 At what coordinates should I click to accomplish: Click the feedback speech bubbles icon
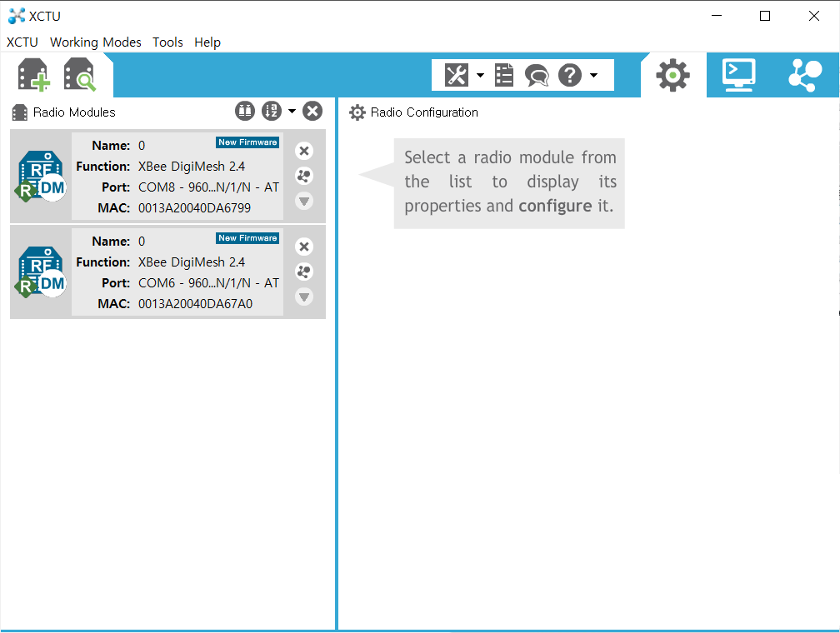coord(537,75)
